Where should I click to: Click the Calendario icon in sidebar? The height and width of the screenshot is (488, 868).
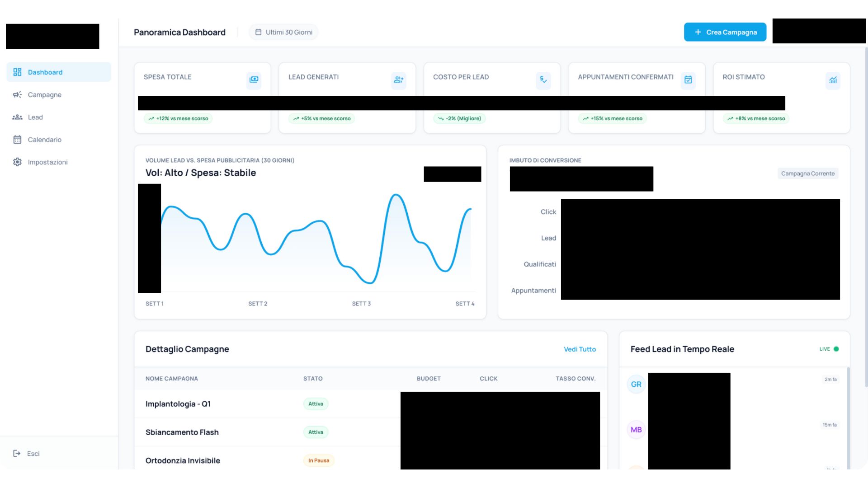click(x=17, y=140)
